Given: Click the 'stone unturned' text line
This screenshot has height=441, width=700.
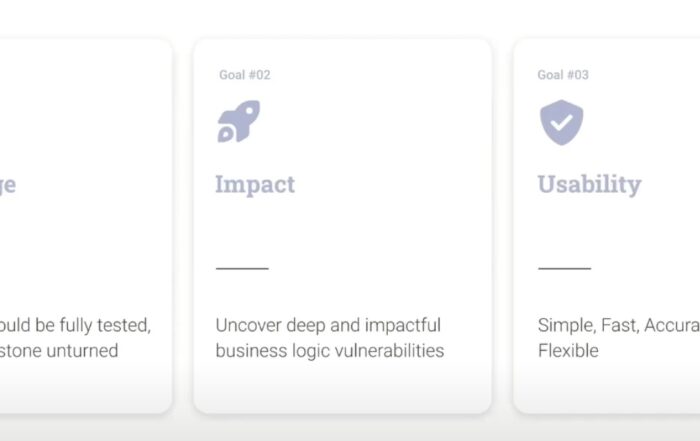Looking at the screenshot, I should coord(59,351).
